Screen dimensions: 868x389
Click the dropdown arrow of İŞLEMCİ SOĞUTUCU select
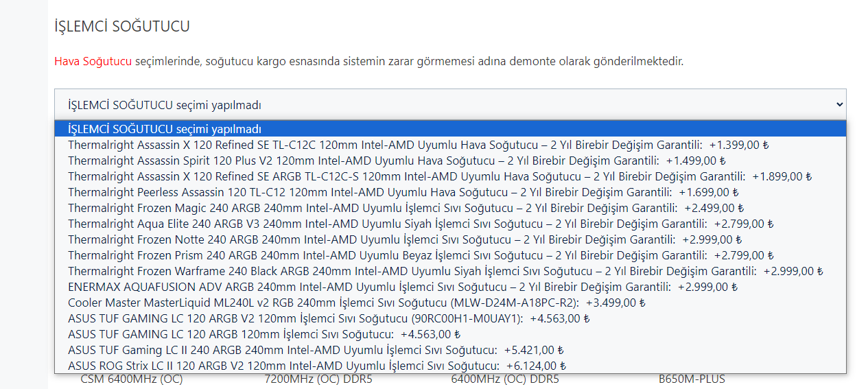coord(839,104)
